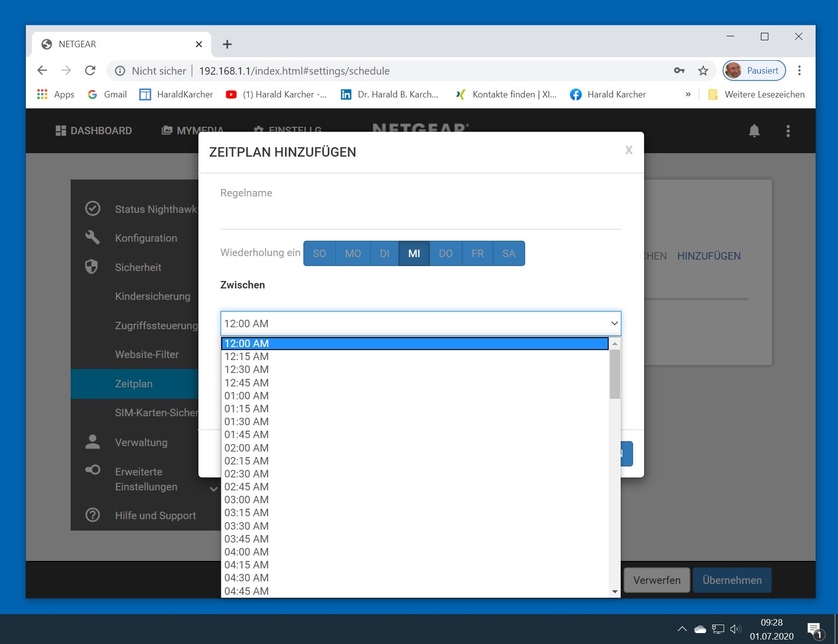Toggle the FR weekday button
The image size is (838, 644).
[477, 254]
